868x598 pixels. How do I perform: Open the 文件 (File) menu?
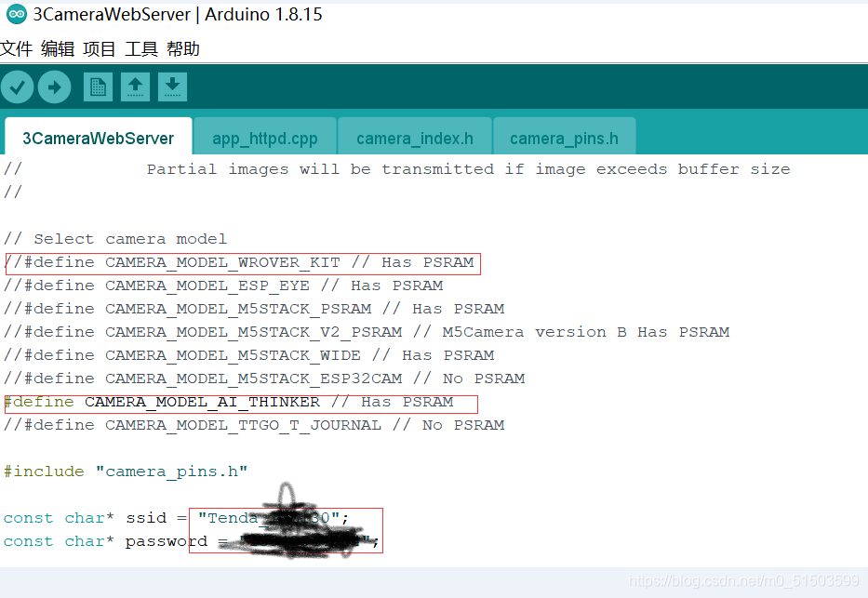(17, 48)
